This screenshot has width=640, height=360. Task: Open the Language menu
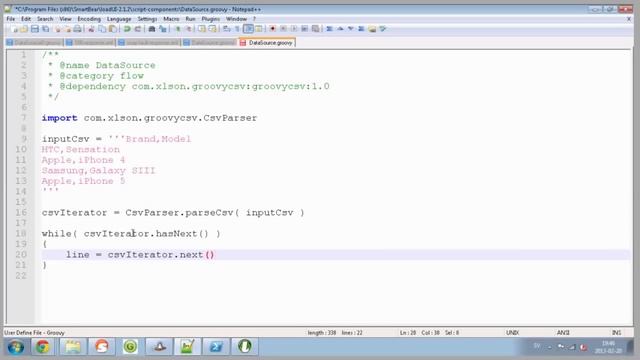[x=119, y=19]
